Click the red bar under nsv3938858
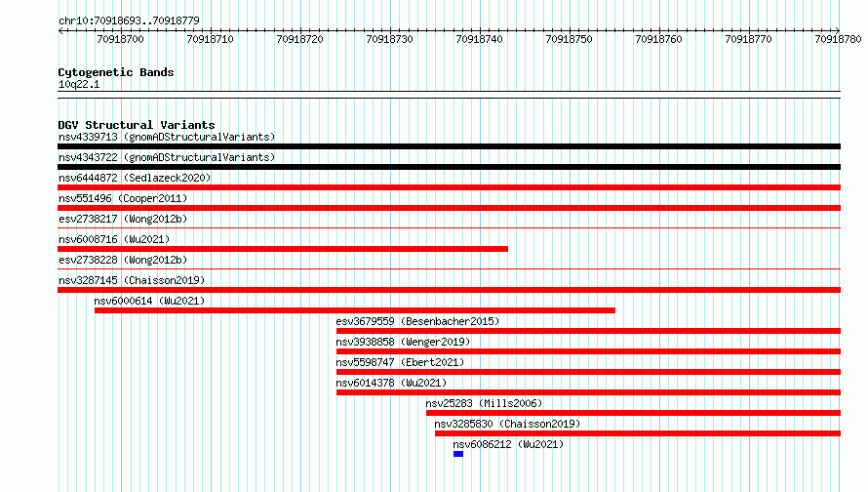Image resolution: width=868 pixels, height=492 pixels. point(588,351)
